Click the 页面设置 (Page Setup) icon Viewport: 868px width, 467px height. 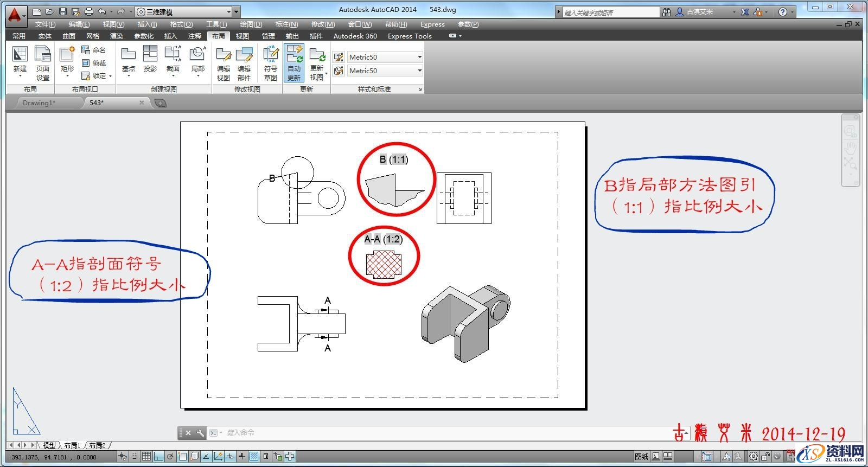[43, 63]
